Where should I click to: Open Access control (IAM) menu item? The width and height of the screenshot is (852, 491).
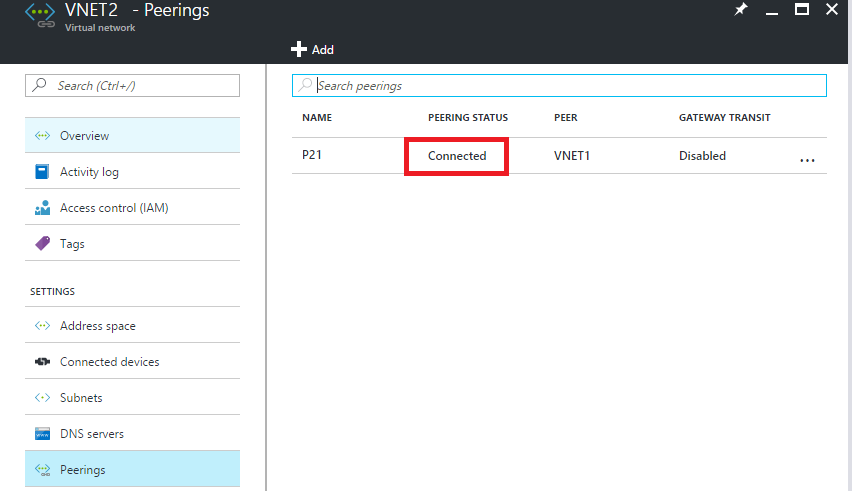click(133, 207)
